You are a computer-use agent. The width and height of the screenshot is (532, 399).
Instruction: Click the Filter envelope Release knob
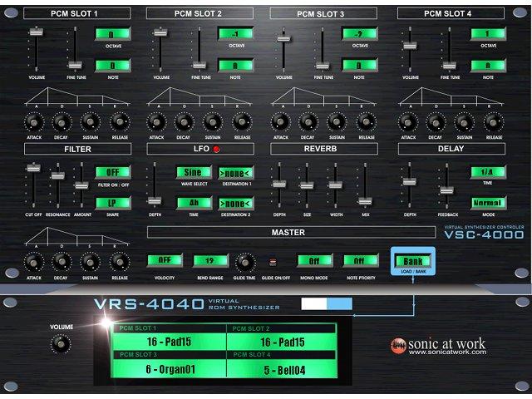[120, 263]
